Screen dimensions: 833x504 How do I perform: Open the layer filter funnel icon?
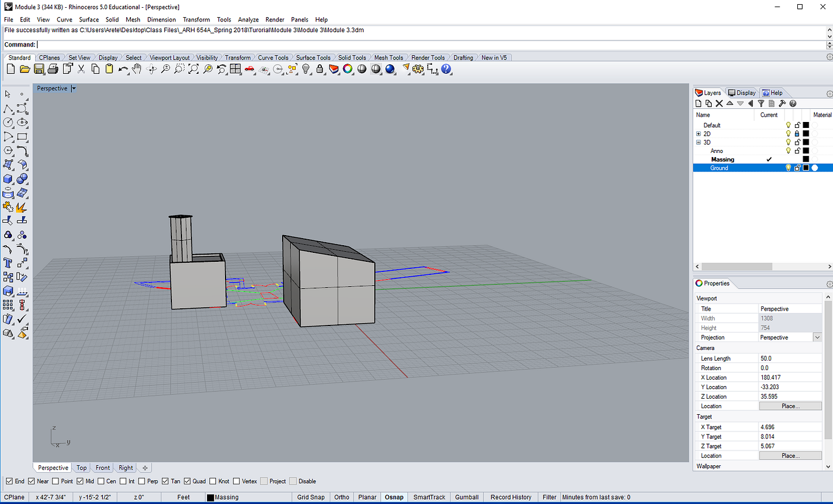(760, 104)
